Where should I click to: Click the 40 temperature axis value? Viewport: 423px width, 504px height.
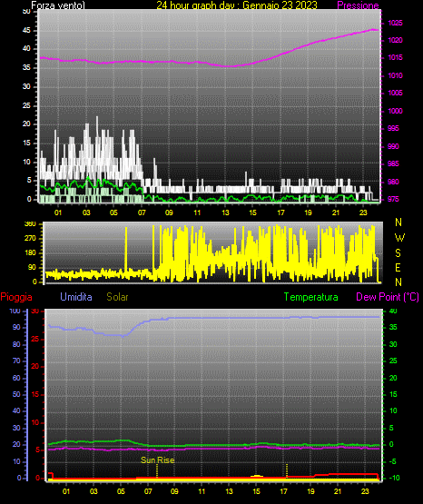point(393,311)
